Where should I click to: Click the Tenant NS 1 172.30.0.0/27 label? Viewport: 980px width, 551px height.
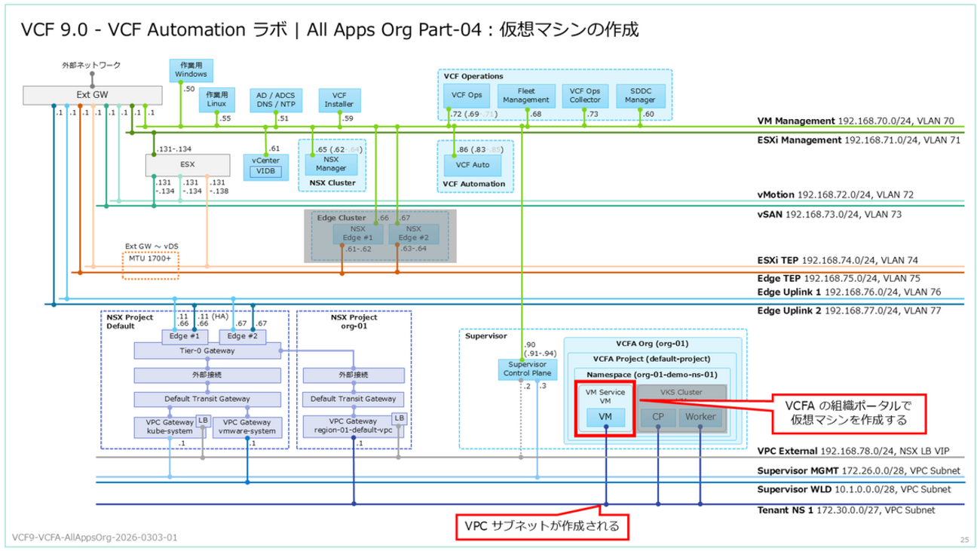click(x=845, y=510)
